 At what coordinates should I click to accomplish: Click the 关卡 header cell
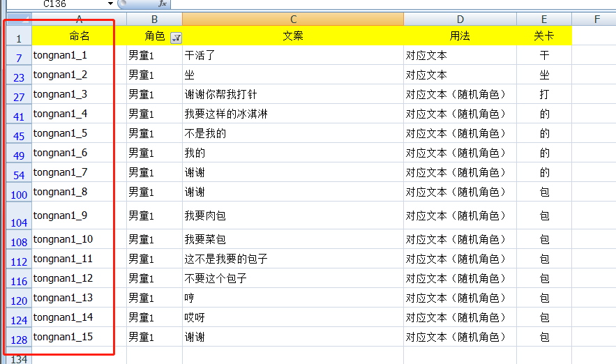click(544, 36)
